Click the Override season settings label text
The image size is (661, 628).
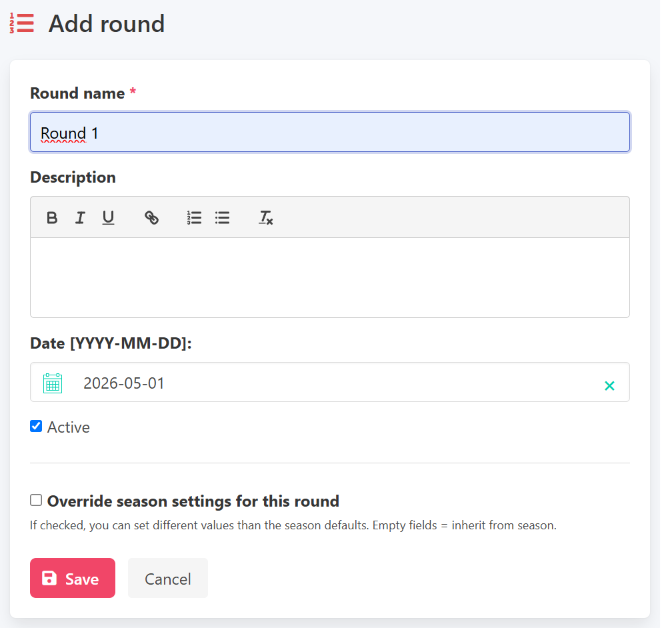pos(193,501)
